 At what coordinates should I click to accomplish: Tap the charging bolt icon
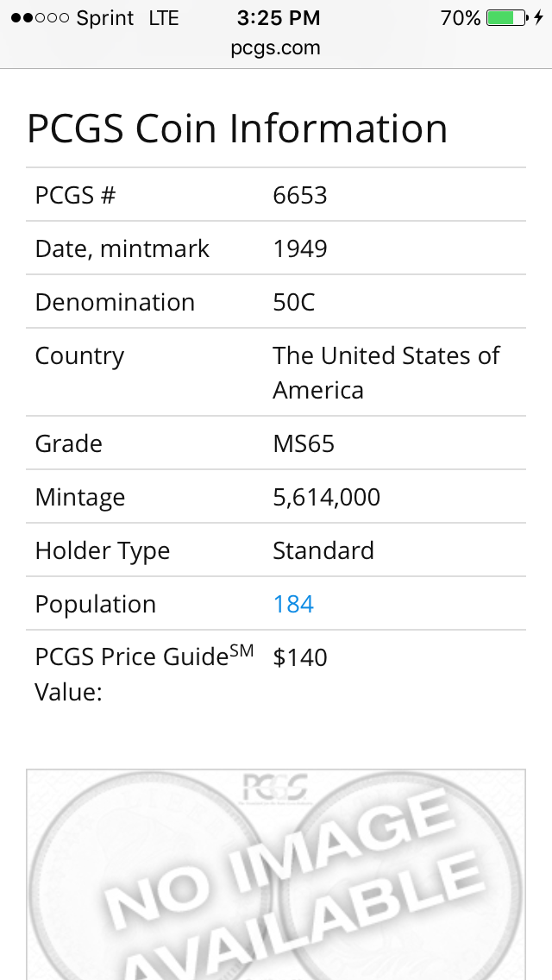tap(538, 17)
